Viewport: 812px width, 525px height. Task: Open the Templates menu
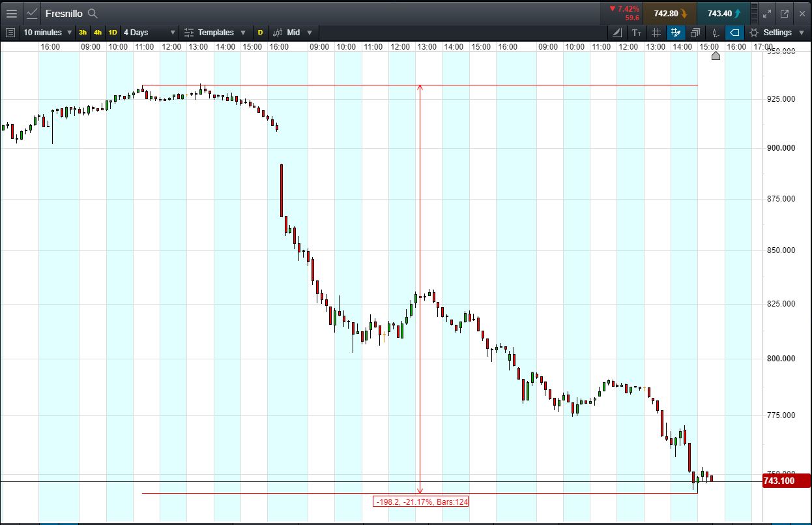214,32
